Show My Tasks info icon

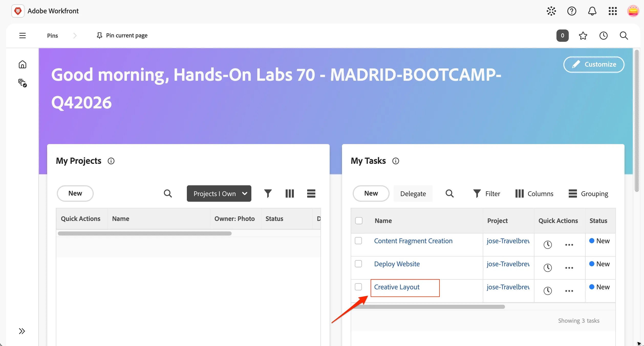[395, 161]
